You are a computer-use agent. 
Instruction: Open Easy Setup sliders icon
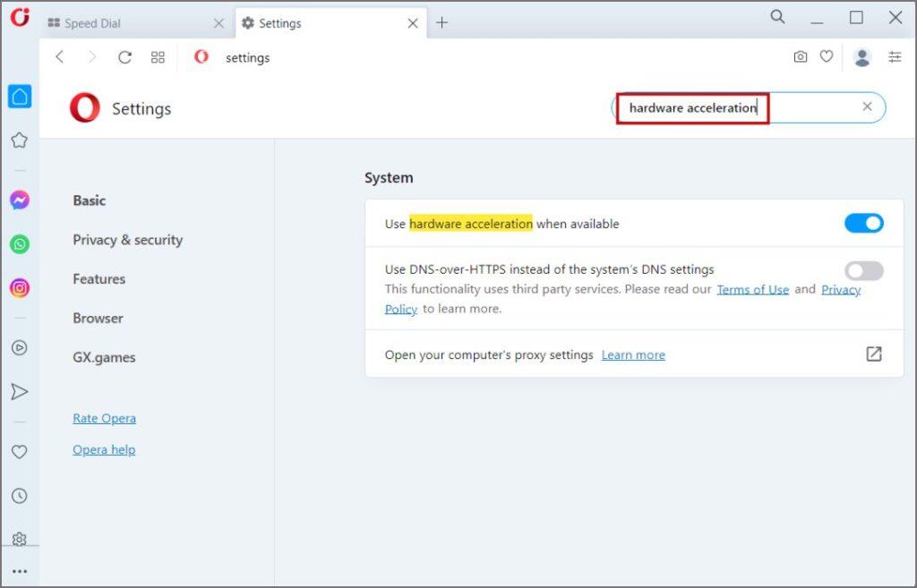coord(895,56)
